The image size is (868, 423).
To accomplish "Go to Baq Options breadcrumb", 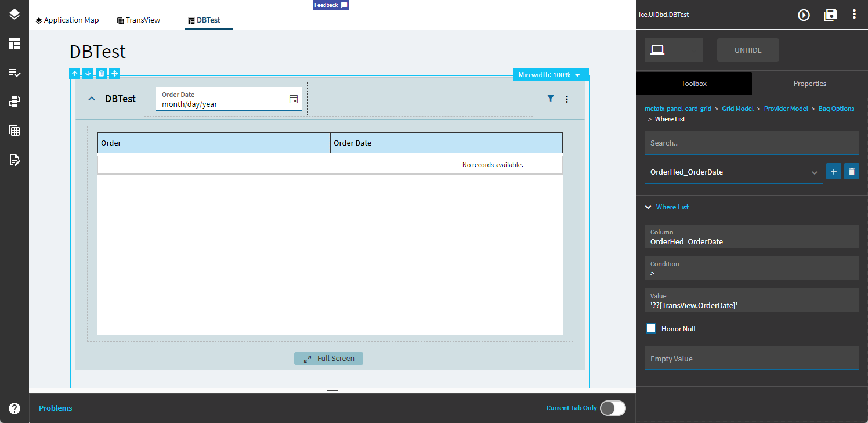I will pos(836,109).
